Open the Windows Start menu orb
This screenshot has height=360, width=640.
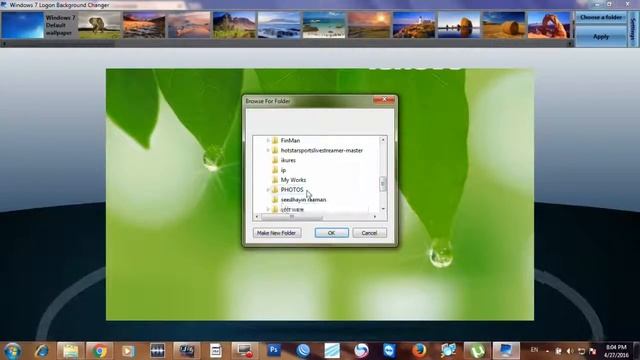pos(12,351)
